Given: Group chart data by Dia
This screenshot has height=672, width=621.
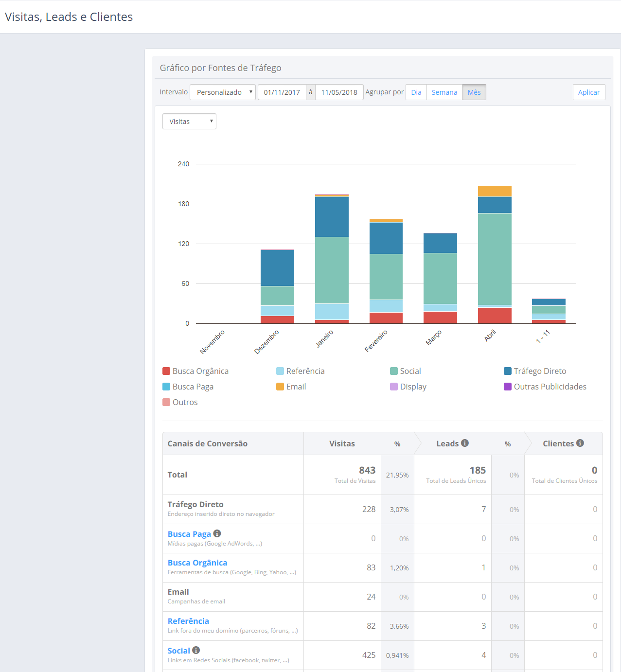Looking at the screenshot, I should [416, 92].
